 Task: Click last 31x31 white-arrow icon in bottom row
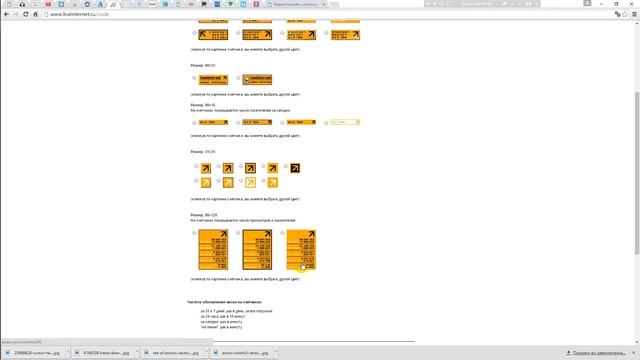273,182
